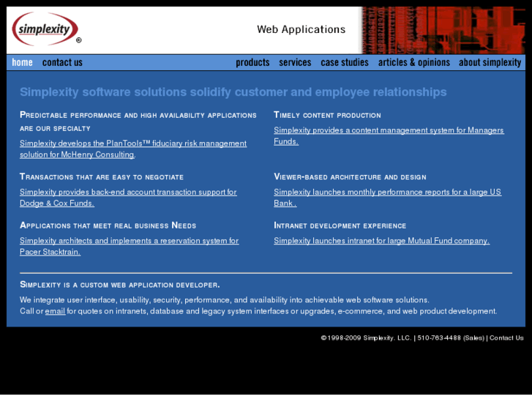Viewport: 532px width, 399px height.
Task: Click the email link for quotes
Action: click(55, 311)
